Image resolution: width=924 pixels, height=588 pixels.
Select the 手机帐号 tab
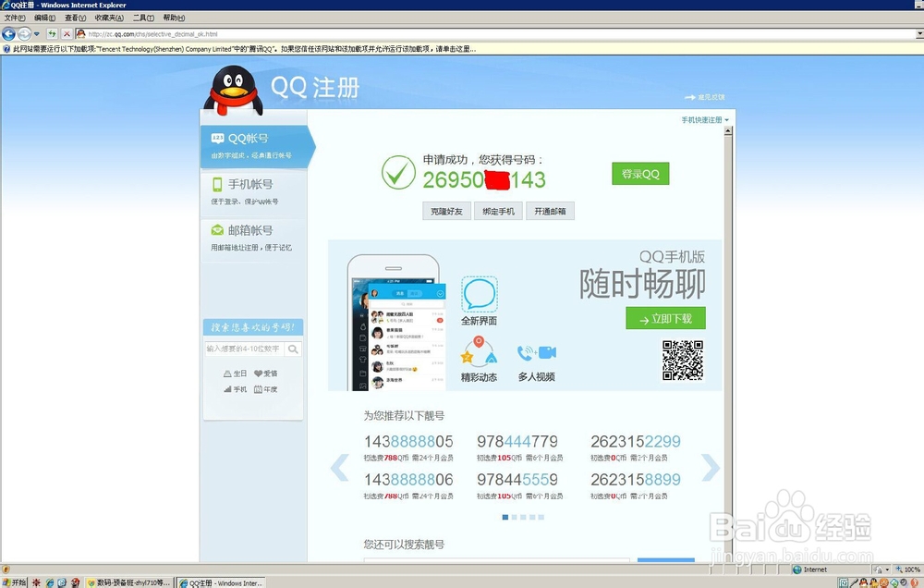click(x=253, y=191)
